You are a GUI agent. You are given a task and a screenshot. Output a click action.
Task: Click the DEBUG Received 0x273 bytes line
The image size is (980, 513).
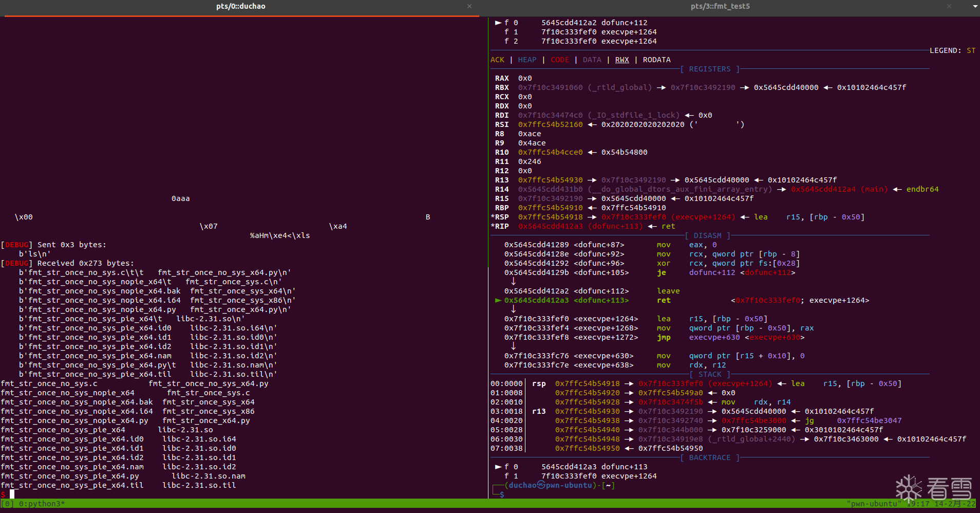pyautogui.click(x=67, y=263)
